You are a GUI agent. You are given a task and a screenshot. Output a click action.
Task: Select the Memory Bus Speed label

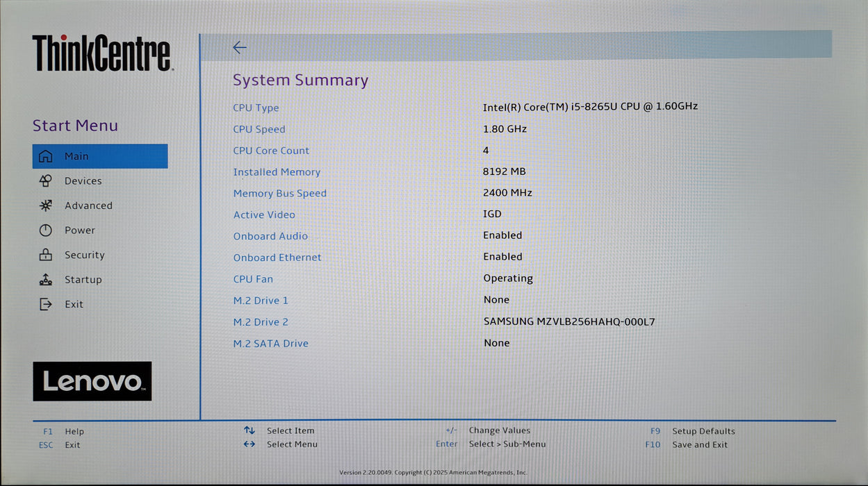click(x=279, y=194)
